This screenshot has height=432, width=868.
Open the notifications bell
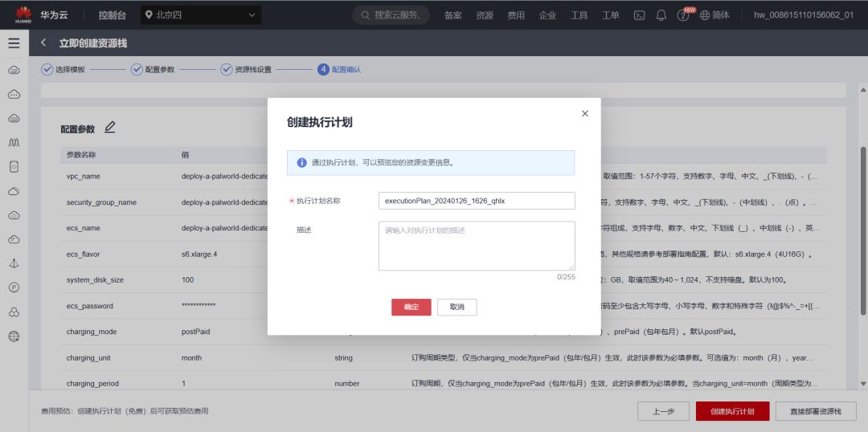[x=661, y=15]
